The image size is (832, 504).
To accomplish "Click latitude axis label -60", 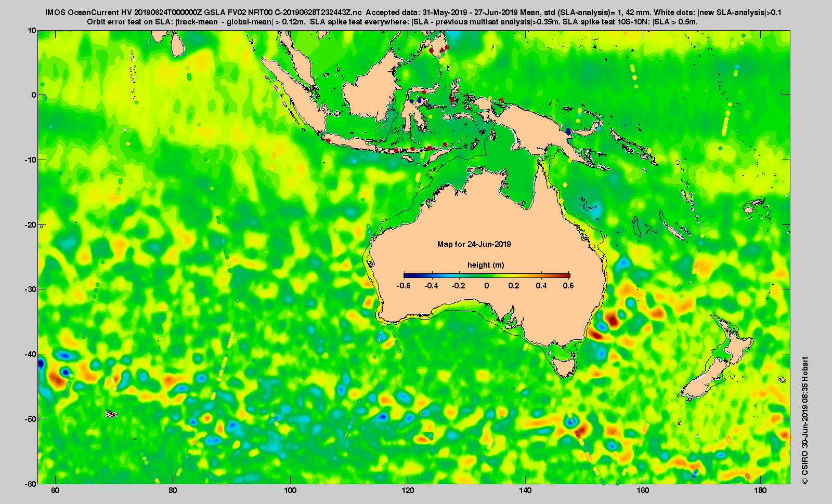I will click(31, 483).
